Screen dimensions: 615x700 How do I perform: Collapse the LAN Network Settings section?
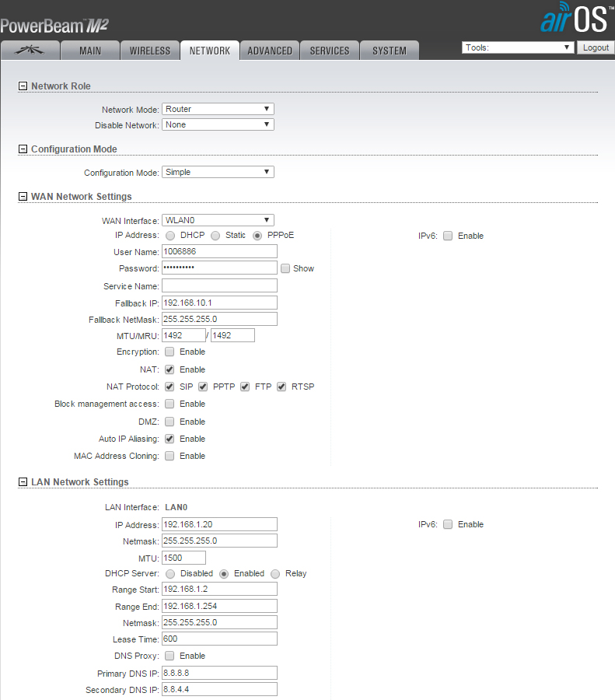[x=23, y=481]
